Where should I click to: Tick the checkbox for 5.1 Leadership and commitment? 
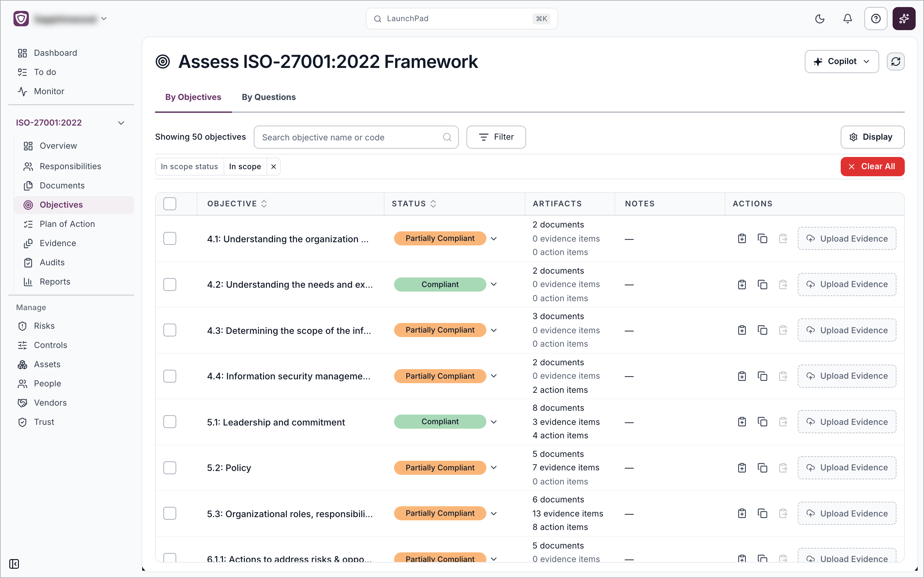tap(170, 422)
